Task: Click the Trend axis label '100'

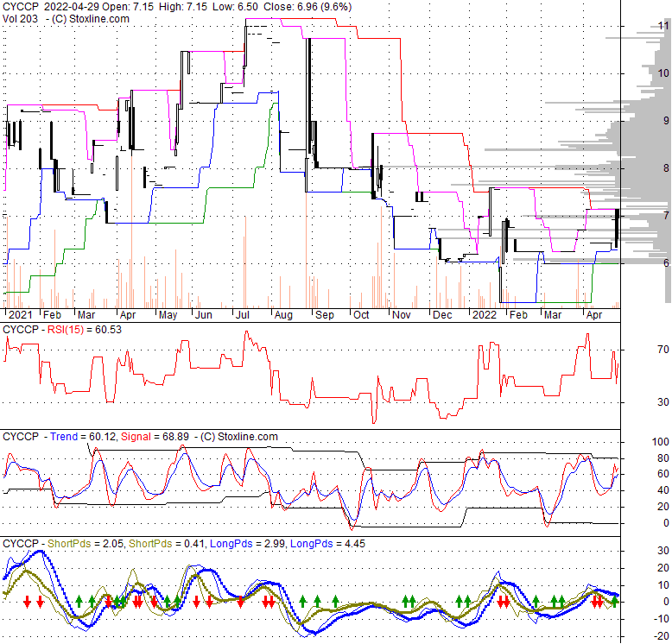Action: pos(660,442)
